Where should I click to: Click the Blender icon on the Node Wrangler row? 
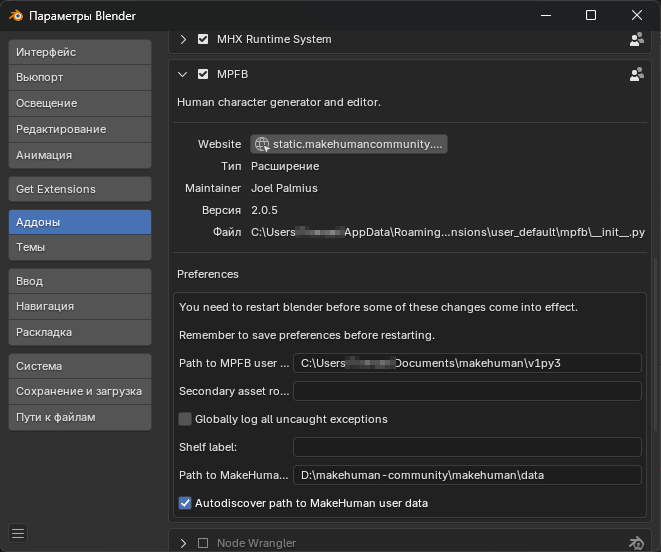637,543
